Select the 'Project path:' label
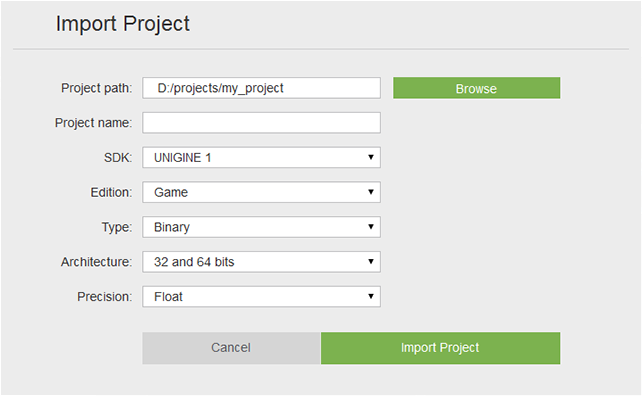The height and width of the screenshot is (396, 642). (x=97, y=88)
